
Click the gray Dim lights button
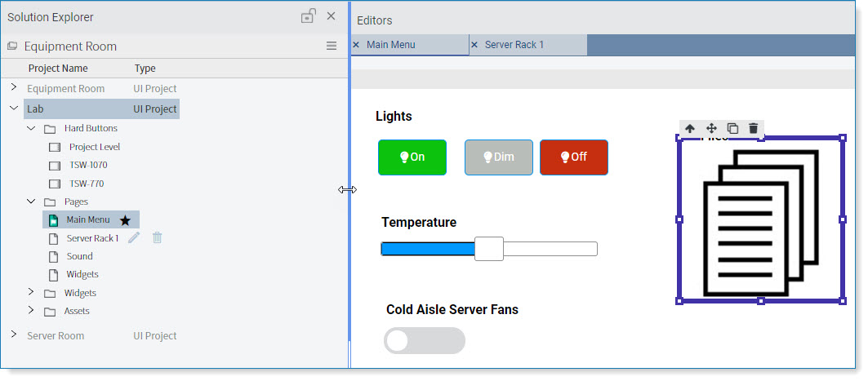click(x=499, y=157)
